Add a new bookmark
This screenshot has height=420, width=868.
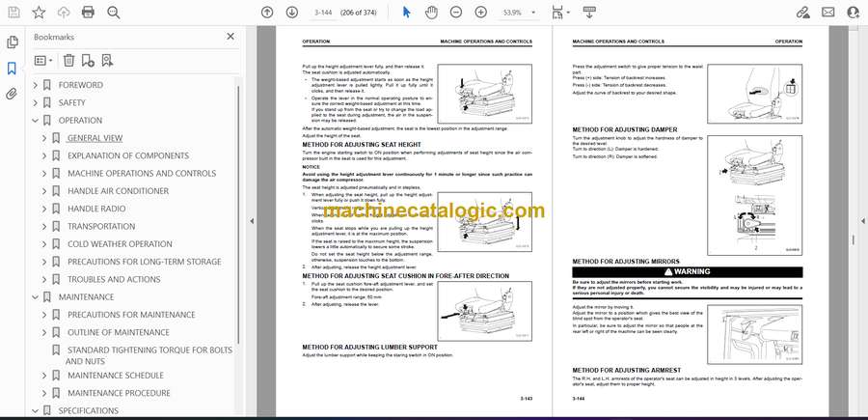pos(88,61)
